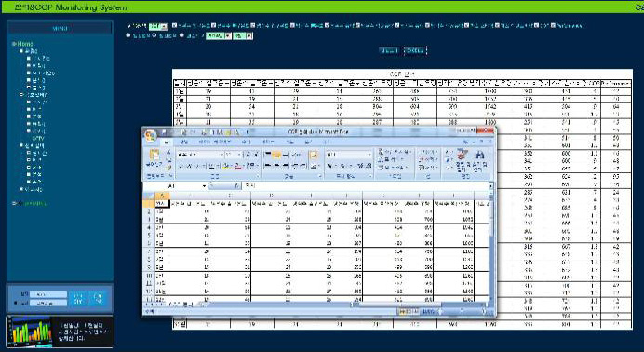This screenshot has height=352, width=644.
Task: Switch to the Insert ribbon tab in Excel
Action: coord(183,142)
